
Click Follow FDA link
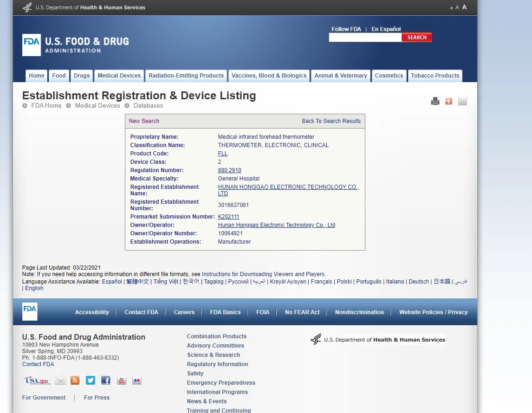tap(346, 29)
